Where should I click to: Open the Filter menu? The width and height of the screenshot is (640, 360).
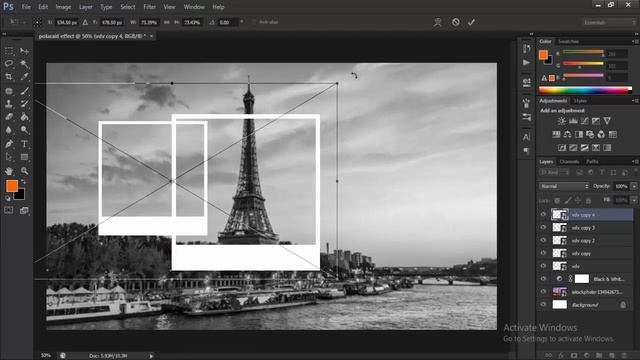149,7
